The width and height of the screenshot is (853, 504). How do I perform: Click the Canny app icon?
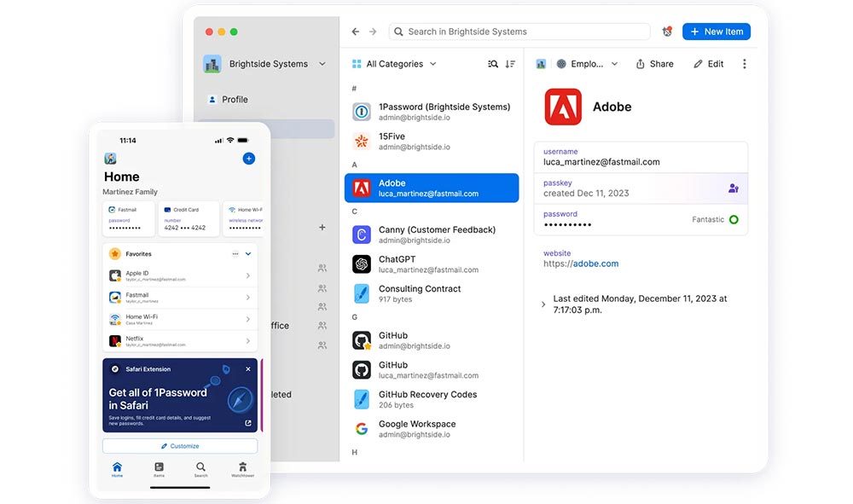[x=362, y=235]
